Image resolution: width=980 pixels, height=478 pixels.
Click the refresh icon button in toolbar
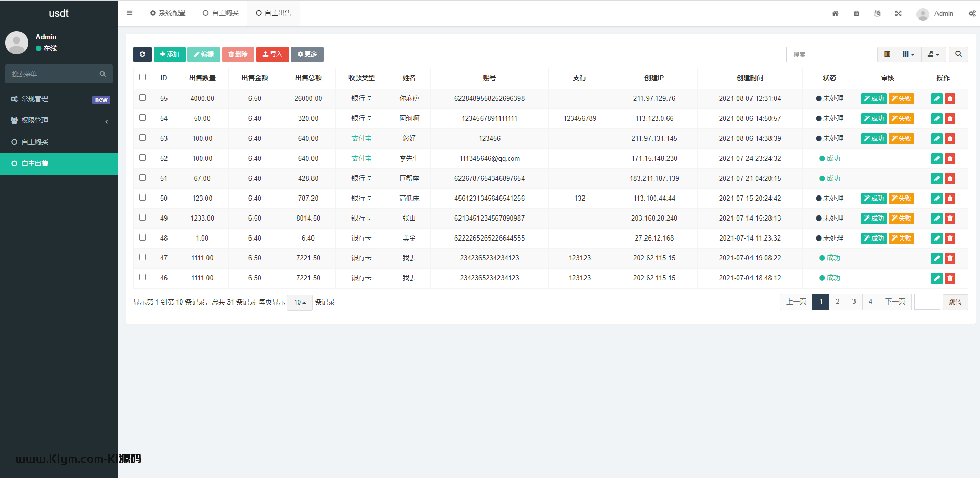142,54
